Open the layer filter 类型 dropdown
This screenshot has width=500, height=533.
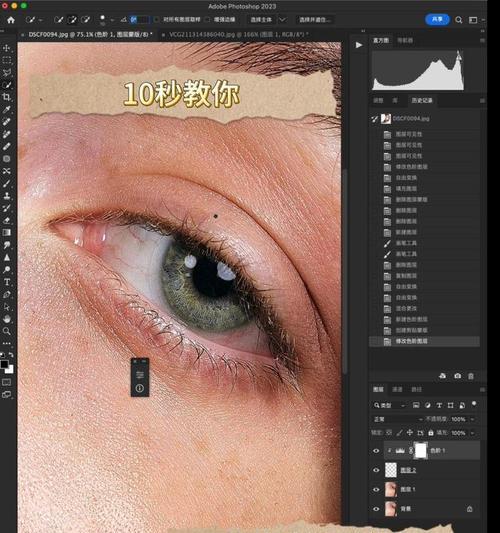tap(390, 405)
